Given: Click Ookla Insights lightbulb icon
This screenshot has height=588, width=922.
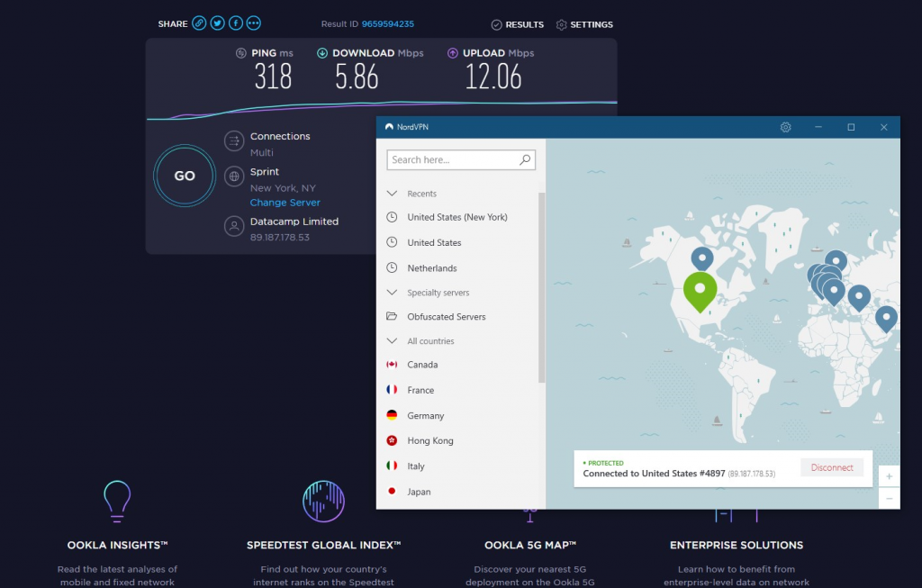Looking at the screenshot, I should click(x=117, y=502).
